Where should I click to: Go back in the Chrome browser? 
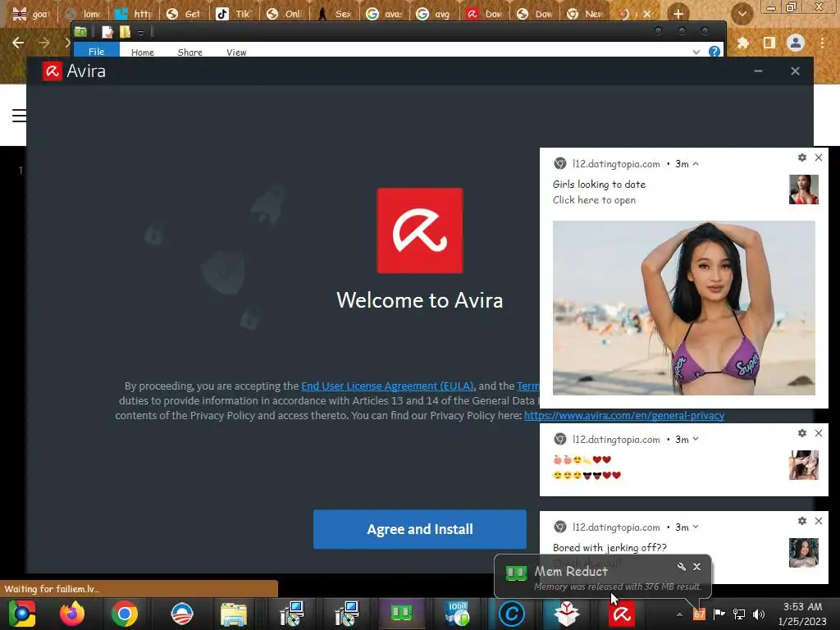(x=18, y=43)
